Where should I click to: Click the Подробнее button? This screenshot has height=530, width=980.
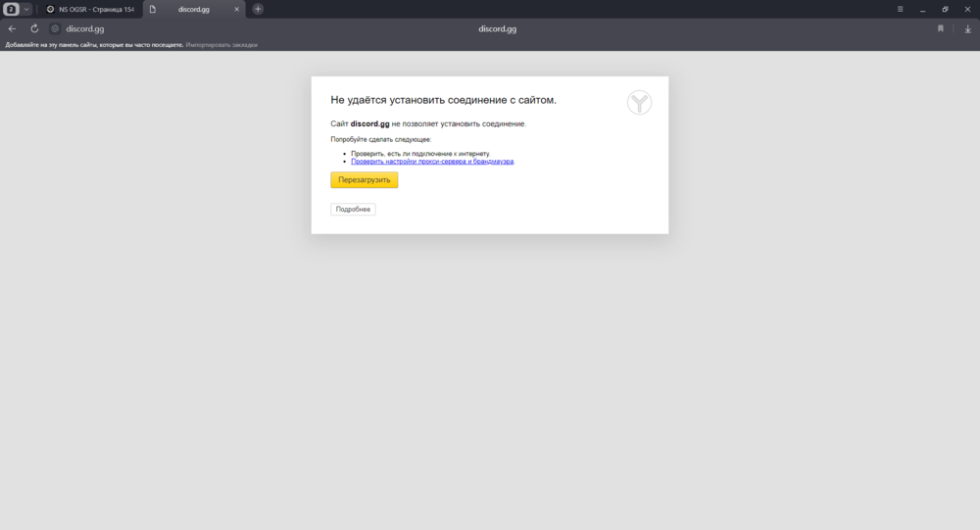[x=353, y=210]
